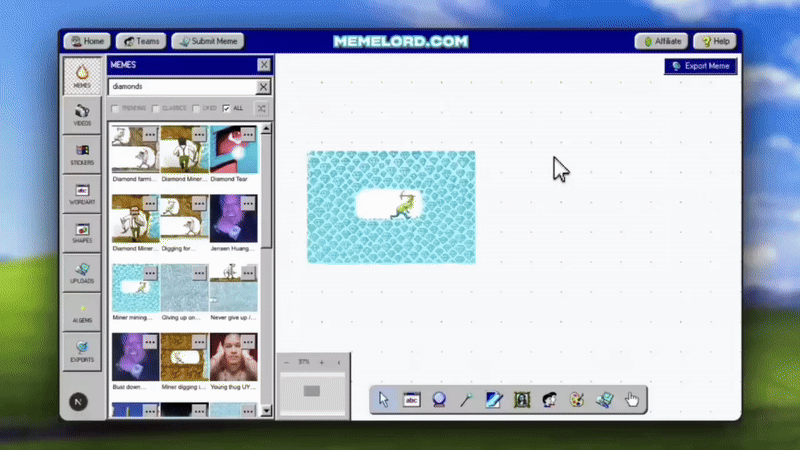Open options for Diamond farmi... meme
800x450 pixels.
coord(149,134)
